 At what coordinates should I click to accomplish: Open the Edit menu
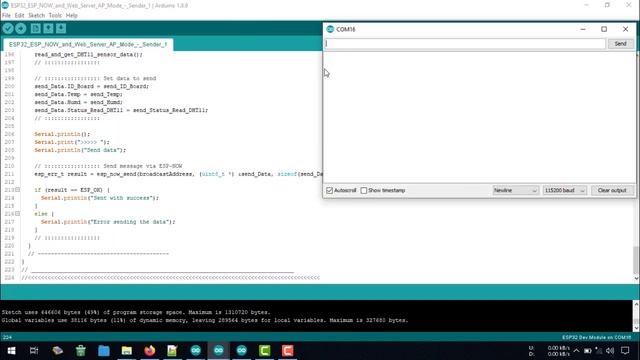pos(19,16)
